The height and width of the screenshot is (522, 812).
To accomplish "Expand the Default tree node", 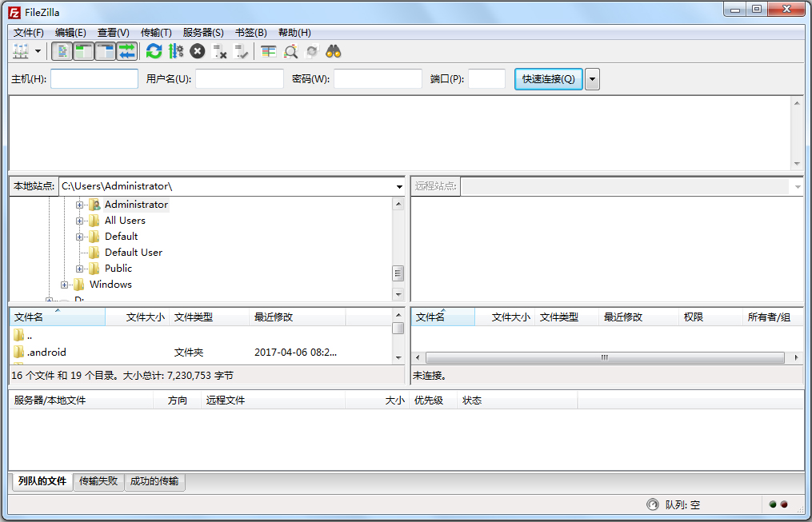I will 79,237.
